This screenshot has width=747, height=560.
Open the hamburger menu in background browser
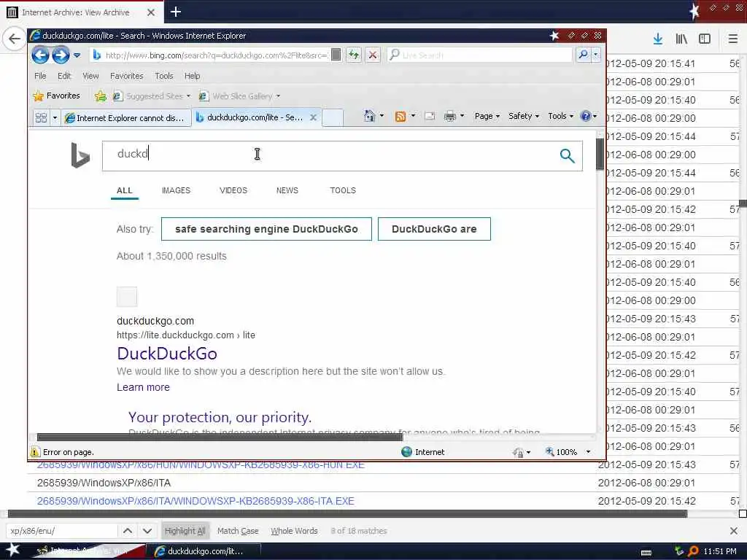click(x=733, y=39)
